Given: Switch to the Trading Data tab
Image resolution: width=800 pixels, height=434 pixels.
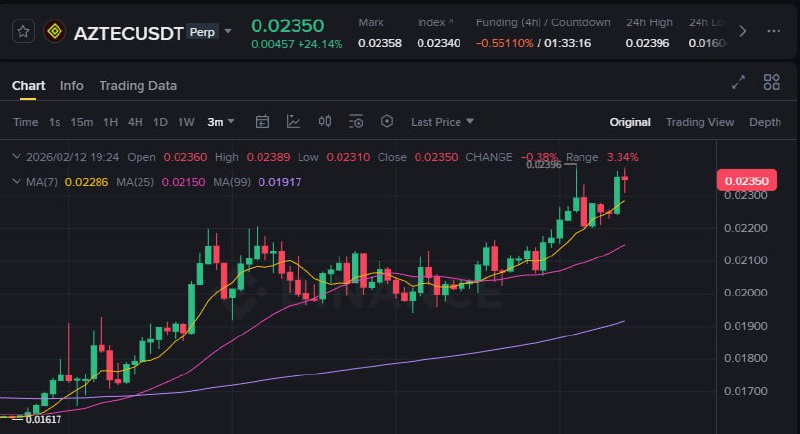Looking at the screenshot, I should [138, 86].
